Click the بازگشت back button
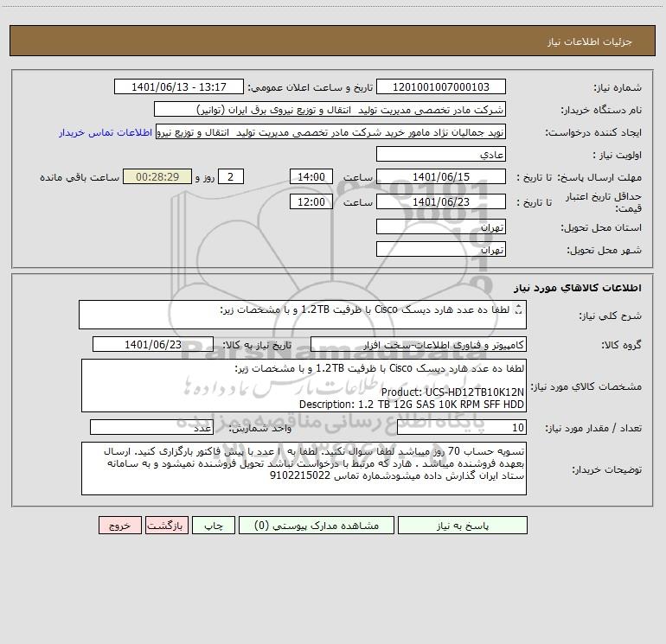666x644 pixels. click(165, 526)
